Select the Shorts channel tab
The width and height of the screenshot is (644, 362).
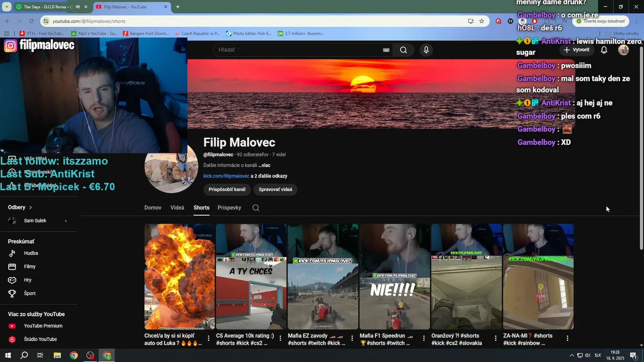tap(201, 208)
